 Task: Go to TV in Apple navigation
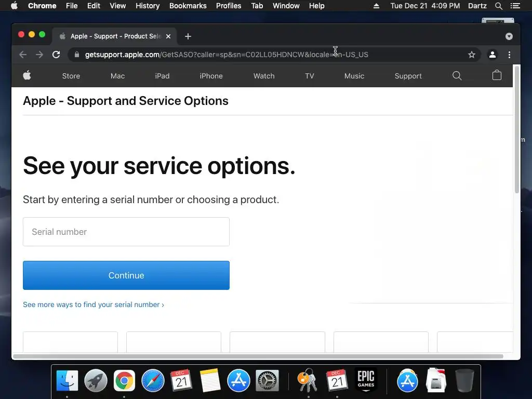310,76
